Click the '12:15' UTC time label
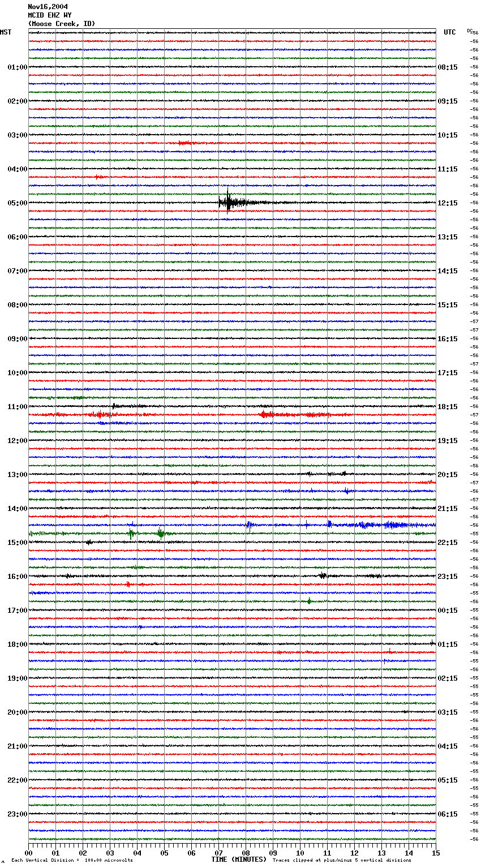The width and height of the screenshot is (481, 868). click(448, 203)
